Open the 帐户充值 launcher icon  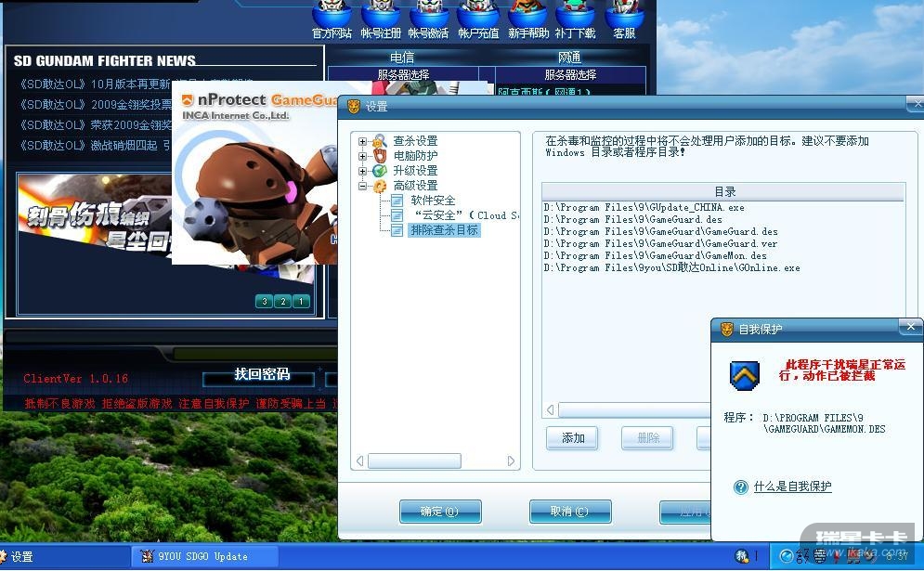coord(478,20)
